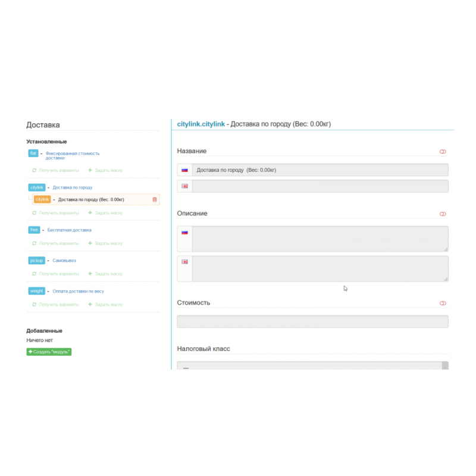Toggle the red switch next to Название
Image resolution: width=476 pixels, height=476 pixels.
tap(443, 151)
